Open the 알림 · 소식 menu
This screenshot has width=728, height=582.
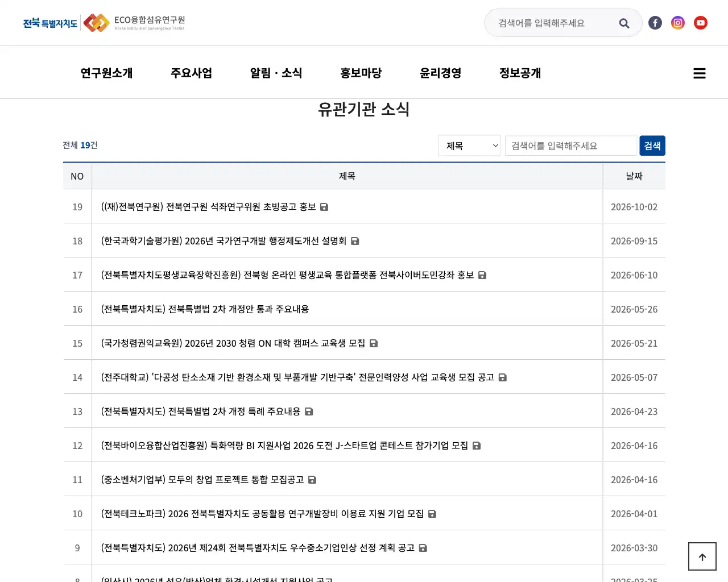pos(276,73)
